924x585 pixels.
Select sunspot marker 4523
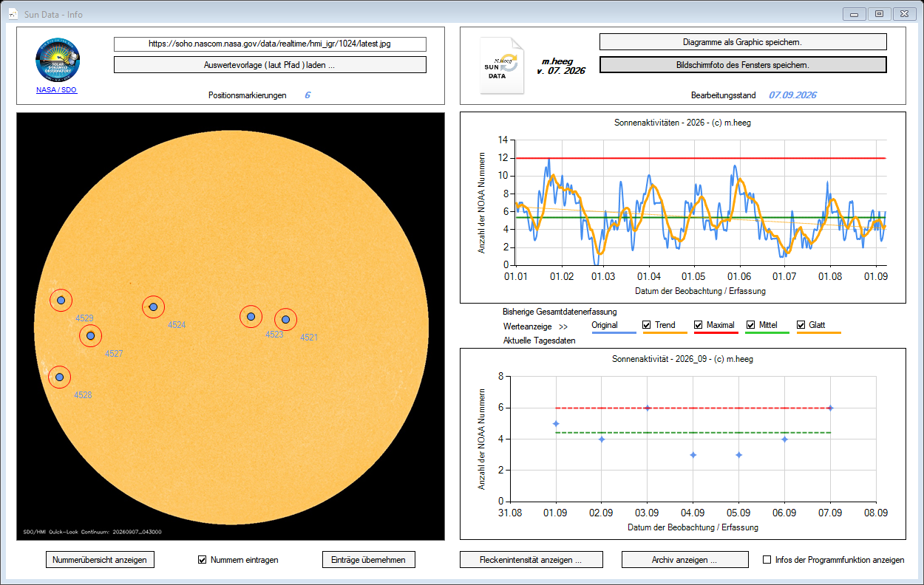click(251, 317)
